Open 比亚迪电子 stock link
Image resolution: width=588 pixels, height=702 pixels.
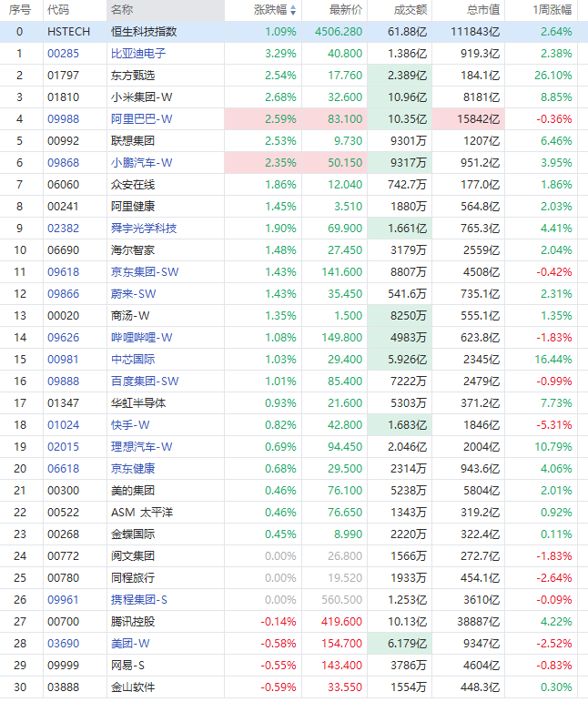pos(138,54)
